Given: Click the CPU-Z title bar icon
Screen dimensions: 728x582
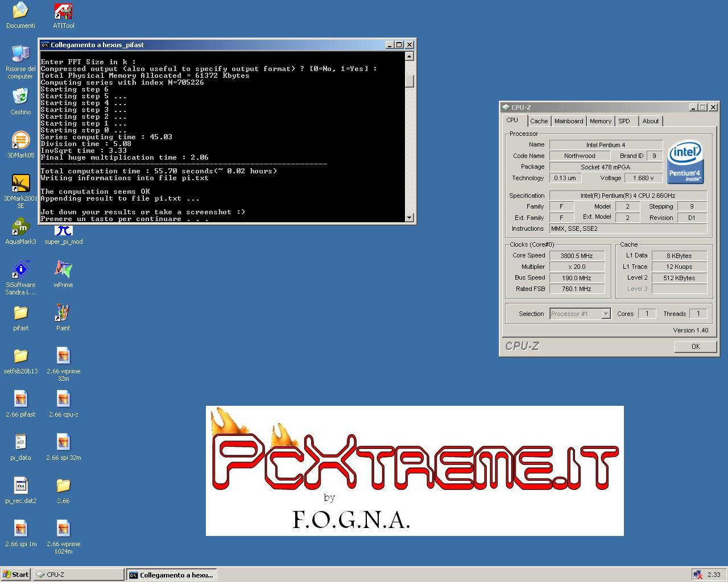Looking at the screenshot, I should (x=506, y=107).
